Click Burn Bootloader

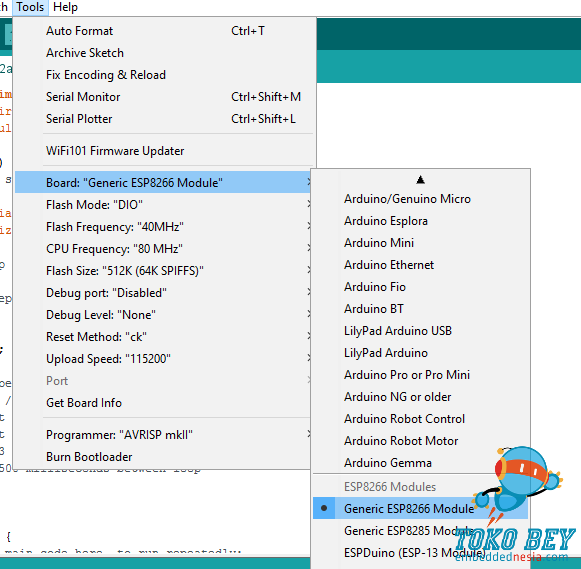[163, 457]
